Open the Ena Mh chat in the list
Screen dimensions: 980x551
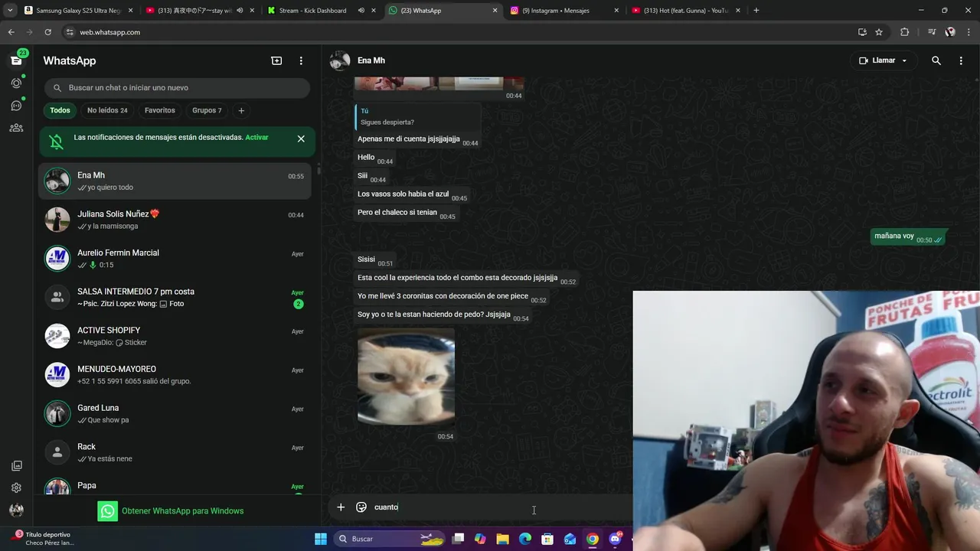[175, 181]
